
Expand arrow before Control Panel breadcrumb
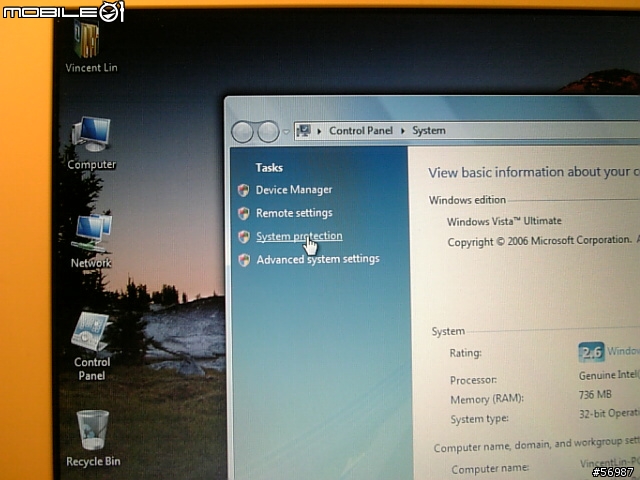(x=319, y=131)
